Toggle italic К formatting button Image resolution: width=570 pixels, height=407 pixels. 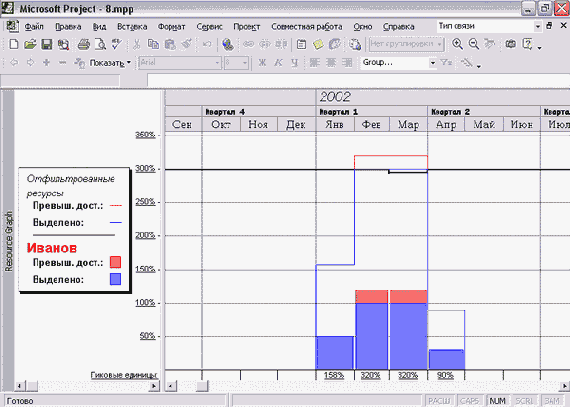(x=278, y=63)
